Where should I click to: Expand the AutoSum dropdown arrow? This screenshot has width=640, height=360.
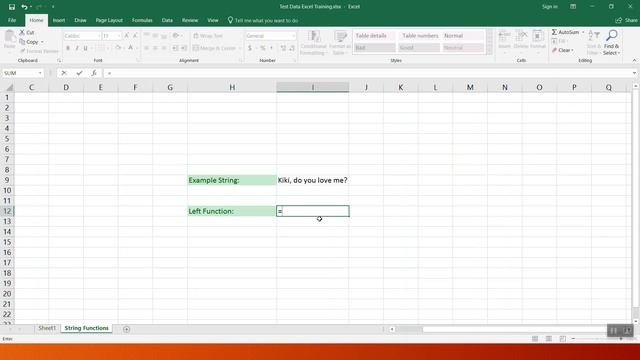(x=583, y=32)
